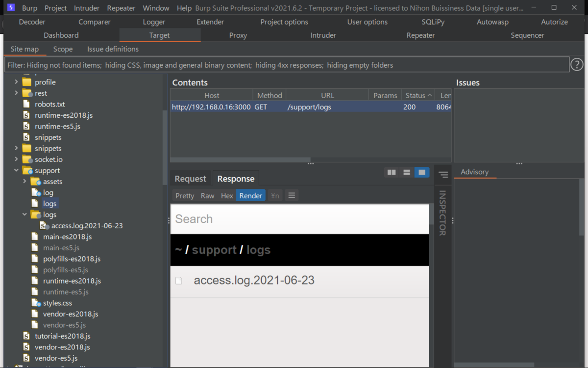This screenshot has height=368, width=588.
Task: Switch to the Scope sub-tab
Action: click(63, 49)
